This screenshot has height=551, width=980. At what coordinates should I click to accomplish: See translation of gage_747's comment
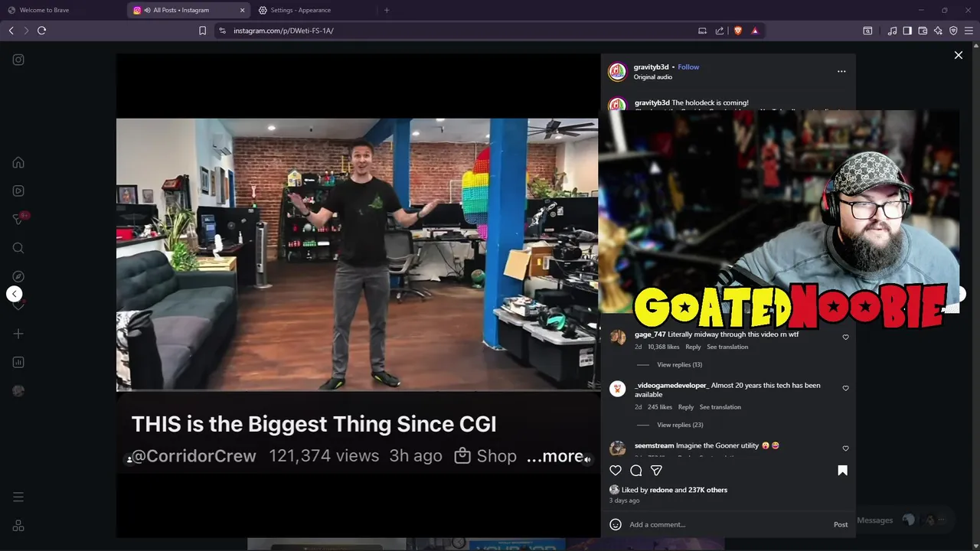coord(727,347)
